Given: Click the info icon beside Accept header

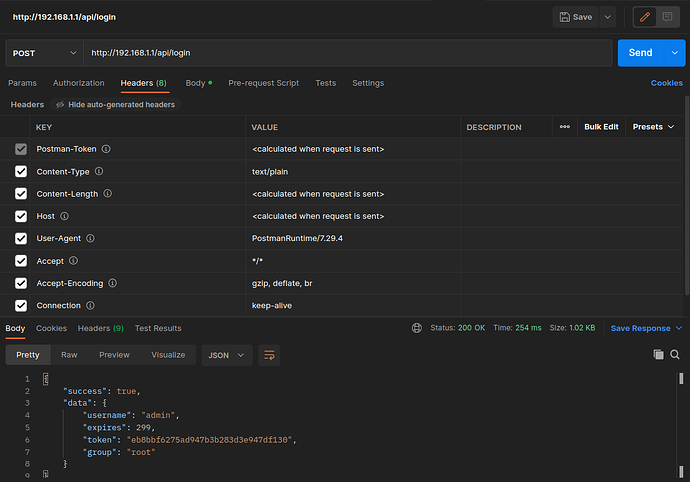Looking at the screenshot, I should (73, 261).
